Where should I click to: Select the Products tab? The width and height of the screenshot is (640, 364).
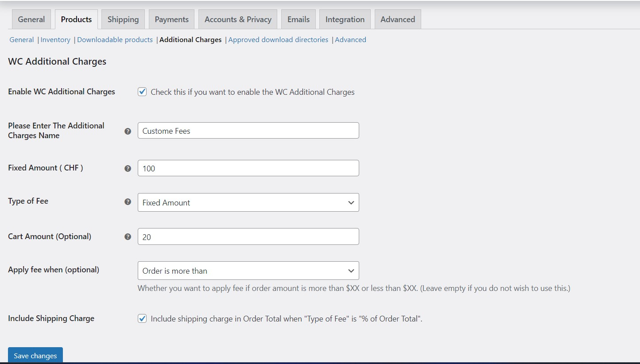(x=76, y=19)
